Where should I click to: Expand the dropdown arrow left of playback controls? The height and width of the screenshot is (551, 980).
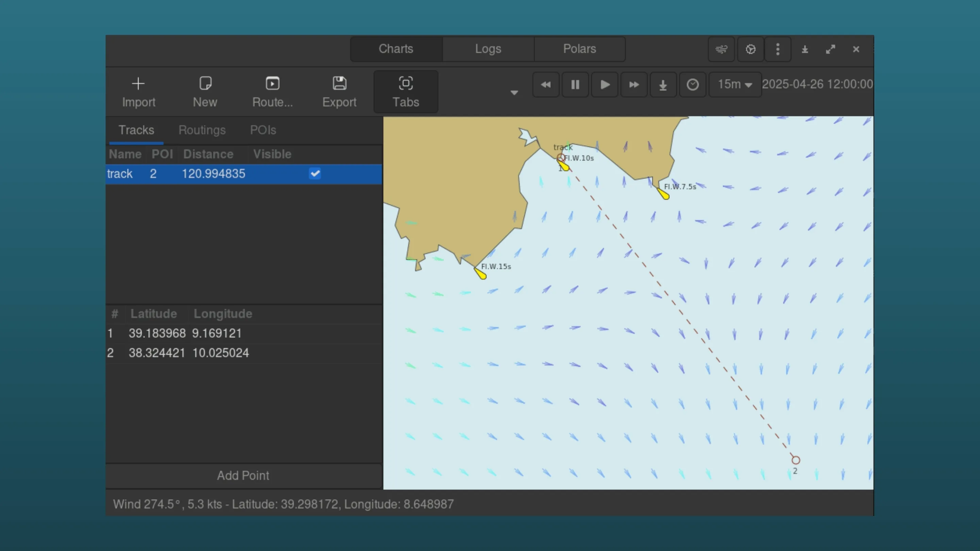coord(514,93)
